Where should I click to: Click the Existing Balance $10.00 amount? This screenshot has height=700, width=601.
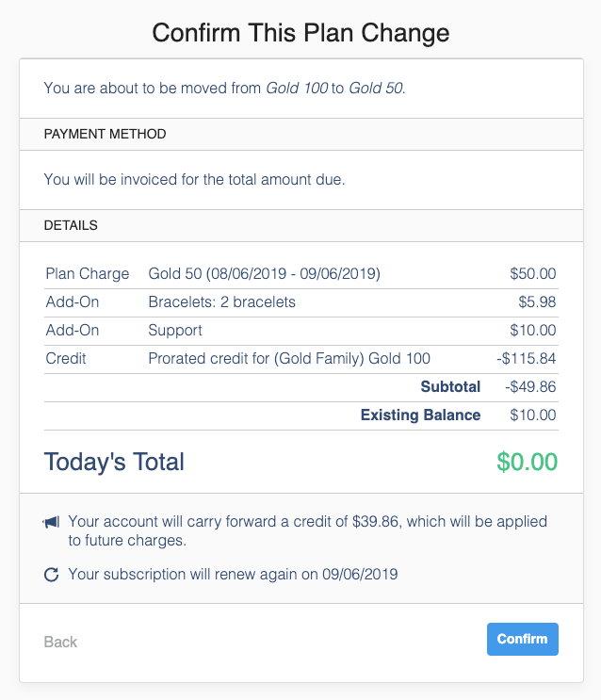click(x=532, y=415)
